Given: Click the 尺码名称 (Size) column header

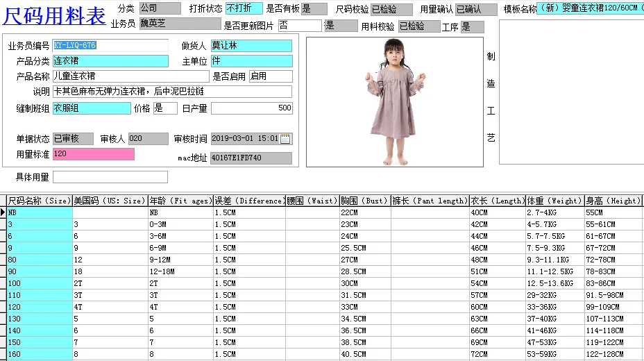Looking at the screenshot, I should pos(40,201).
